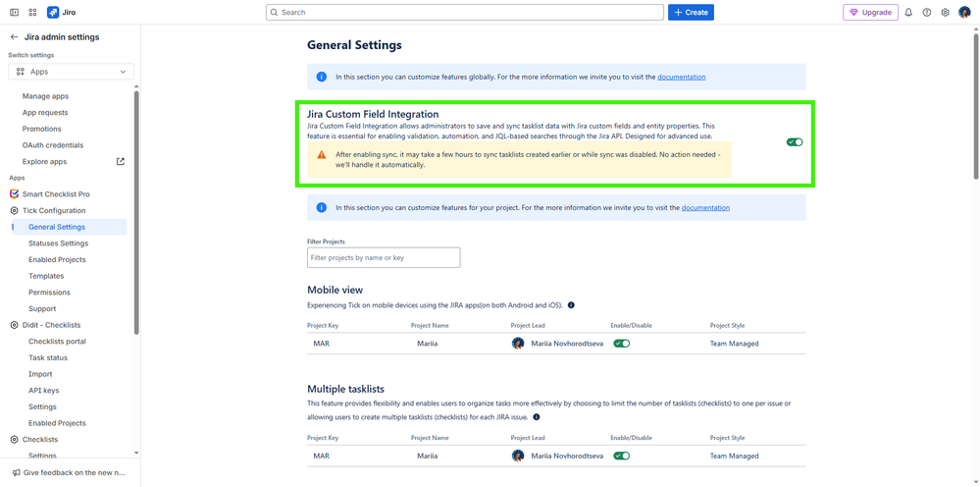The height and width of the screenshot is (487, 980).
Task: Click the sidebar scrollbar thumb
Action: click(x=136, y=212)
